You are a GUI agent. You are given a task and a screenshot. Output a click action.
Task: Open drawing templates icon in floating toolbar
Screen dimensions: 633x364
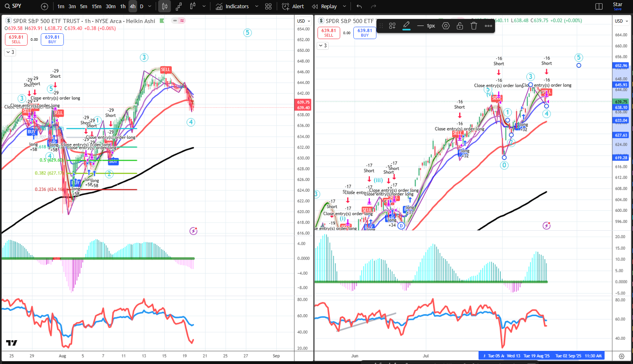point(392,26)
